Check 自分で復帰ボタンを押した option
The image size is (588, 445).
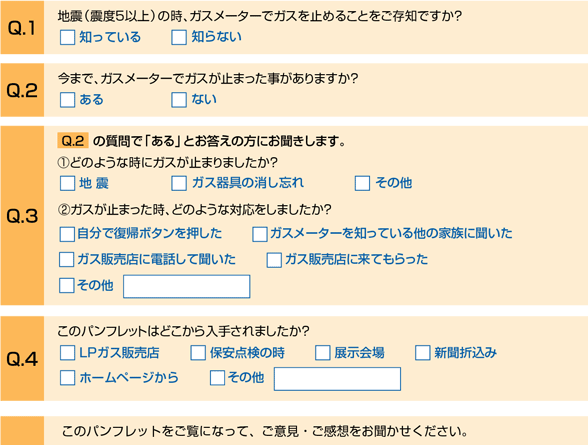tap(67, 234)
